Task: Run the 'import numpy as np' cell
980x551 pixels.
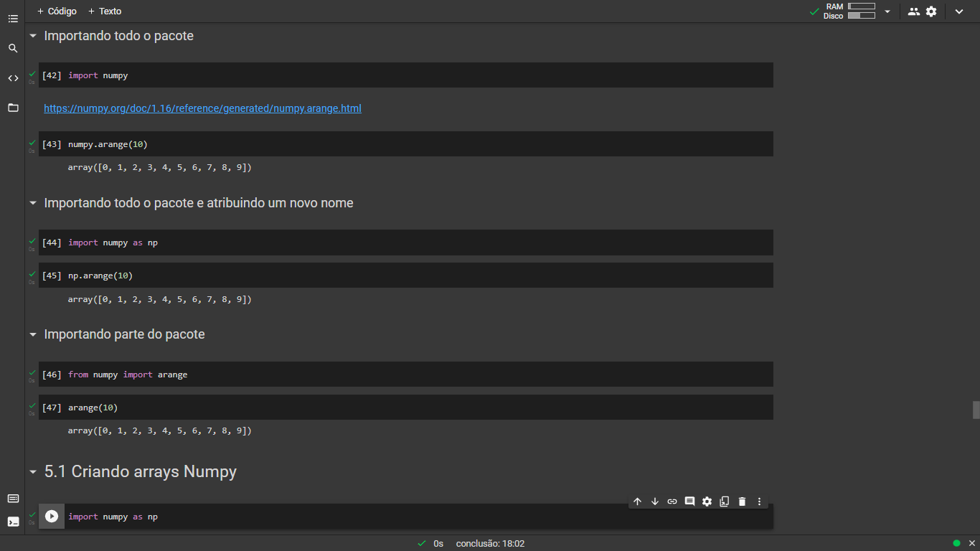Action: (x=52, y=517)
